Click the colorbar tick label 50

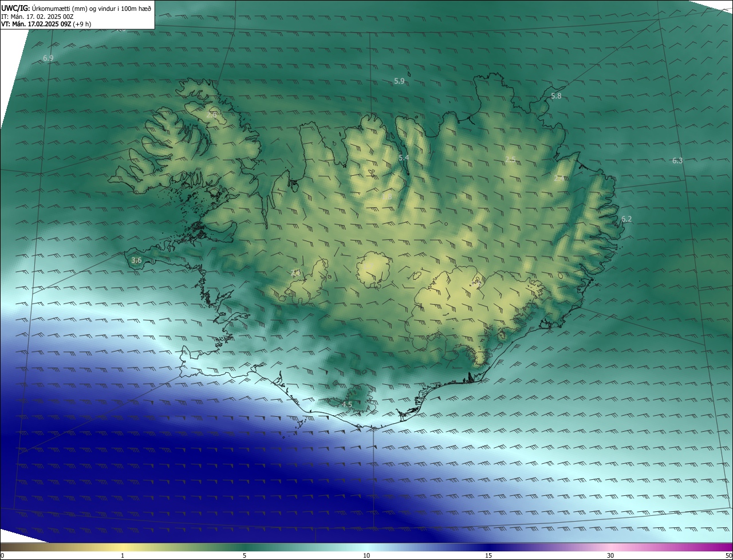728,555
